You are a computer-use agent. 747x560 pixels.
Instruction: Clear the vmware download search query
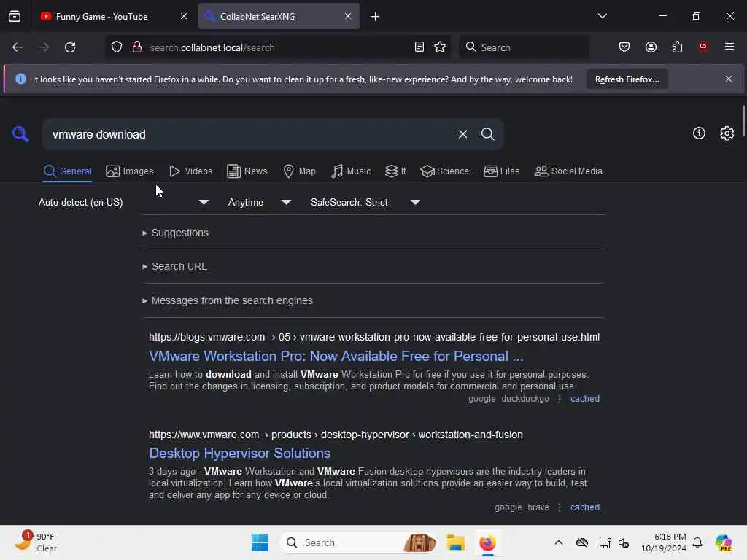tap(462, 134)
